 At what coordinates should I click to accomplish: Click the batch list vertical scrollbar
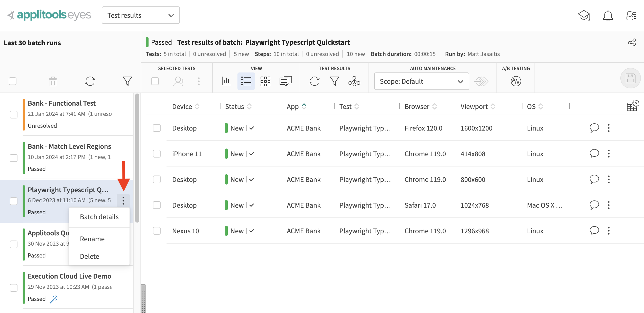tap(137, 158)
